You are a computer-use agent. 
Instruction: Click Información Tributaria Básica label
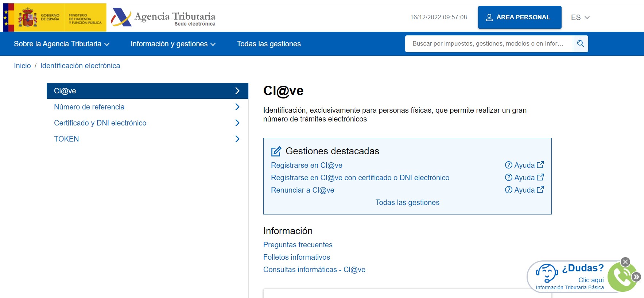(x=570, y=287)
